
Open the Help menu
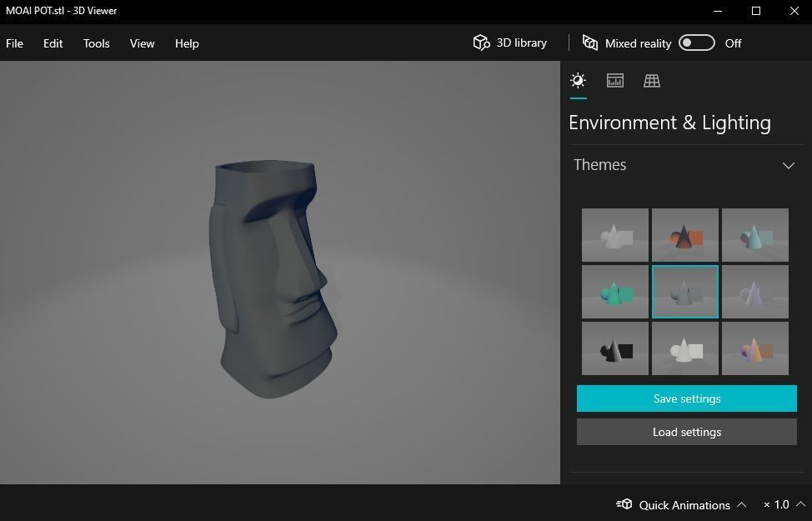click(187, 43)
